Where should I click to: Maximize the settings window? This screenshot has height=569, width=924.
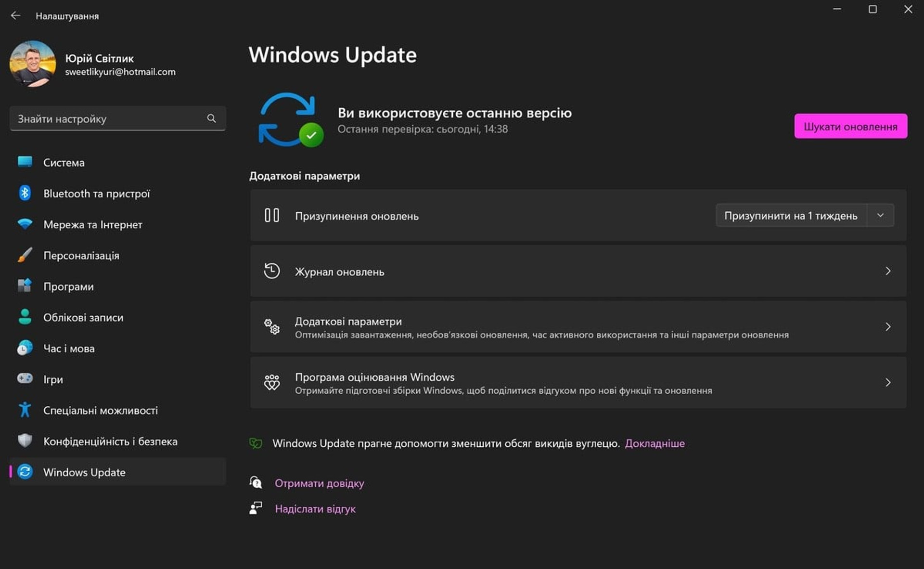873,9
